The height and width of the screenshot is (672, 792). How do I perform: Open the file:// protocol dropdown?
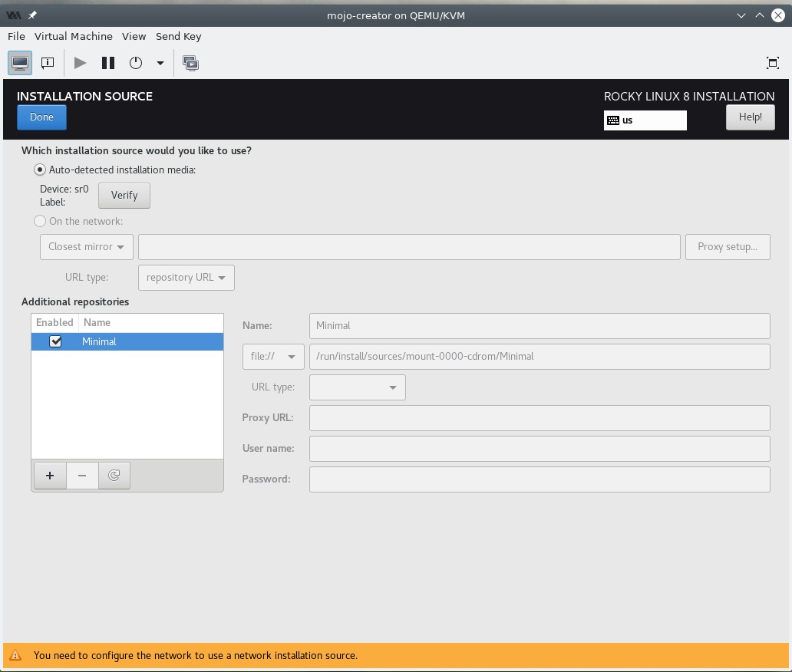coord(273,356)
